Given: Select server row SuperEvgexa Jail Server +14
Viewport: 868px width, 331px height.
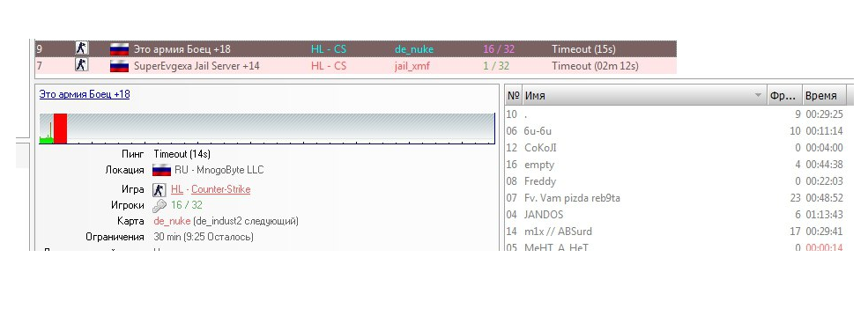Looking at the screenshot, I should (x=355, y=66).
